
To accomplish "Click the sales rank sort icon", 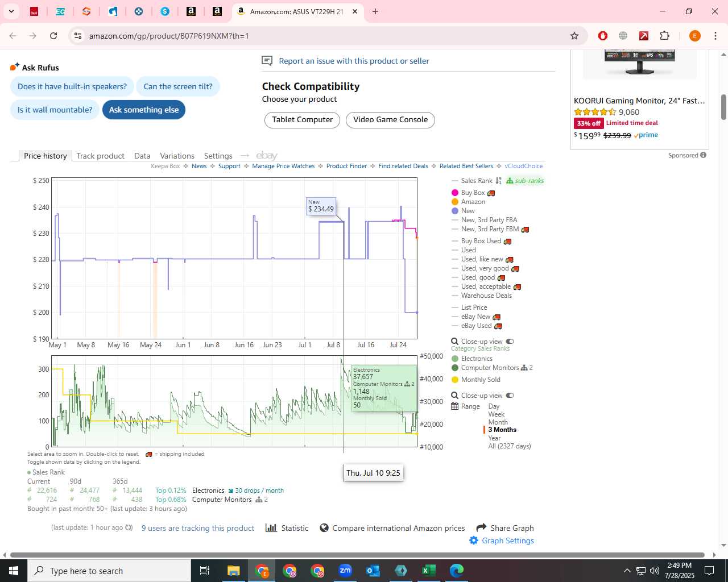I will 499,181.
